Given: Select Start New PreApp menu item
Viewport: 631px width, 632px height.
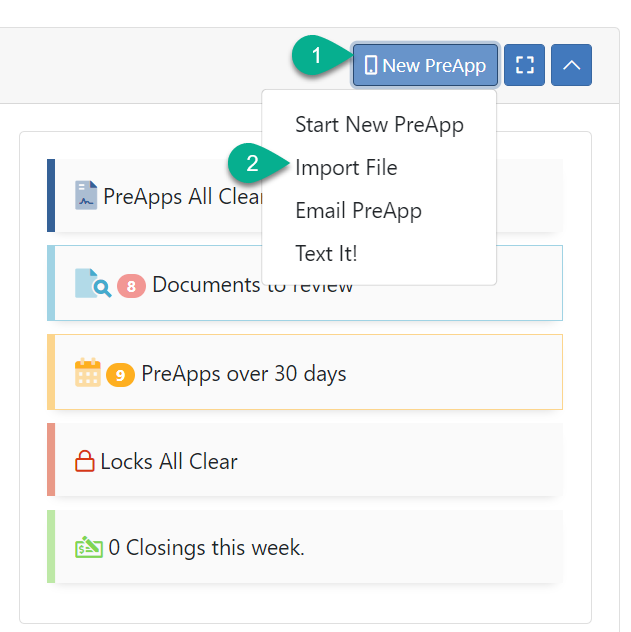Looking at the screenshot, I should click(x=379, y=125).
